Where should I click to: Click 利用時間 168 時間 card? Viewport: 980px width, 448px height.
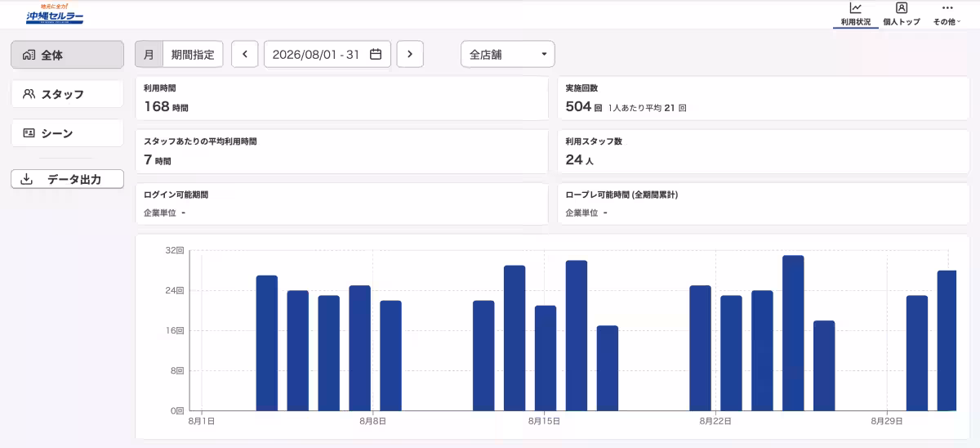click(341, 98)
